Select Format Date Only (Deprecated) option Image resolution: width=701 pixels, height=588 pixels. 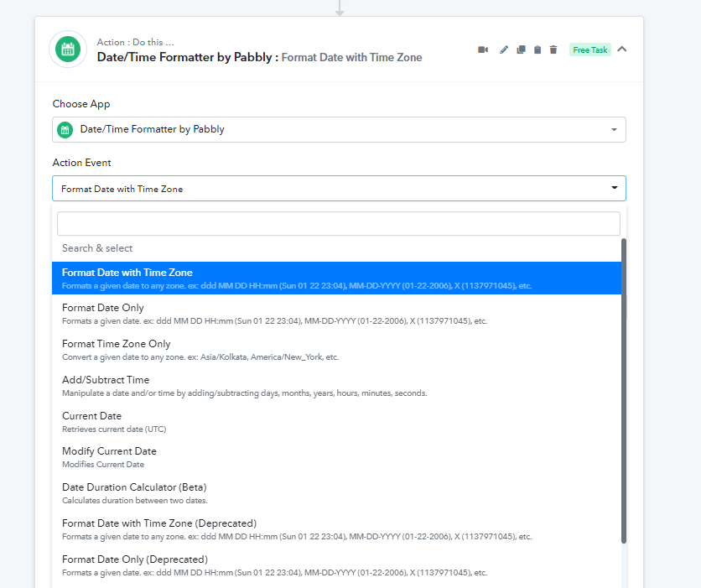(336, 565)
